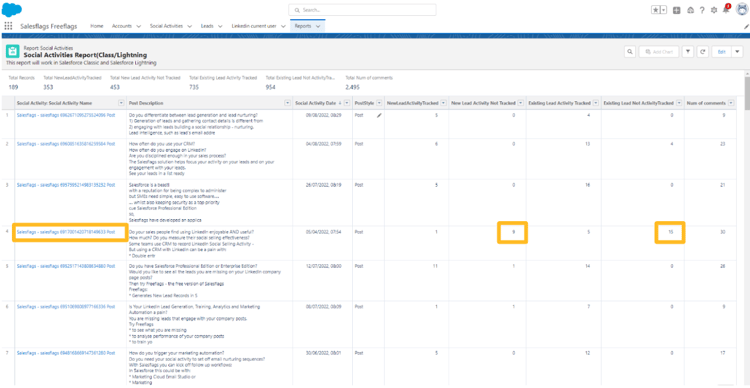Open Num of comments column menu

[x=730, y=103]
